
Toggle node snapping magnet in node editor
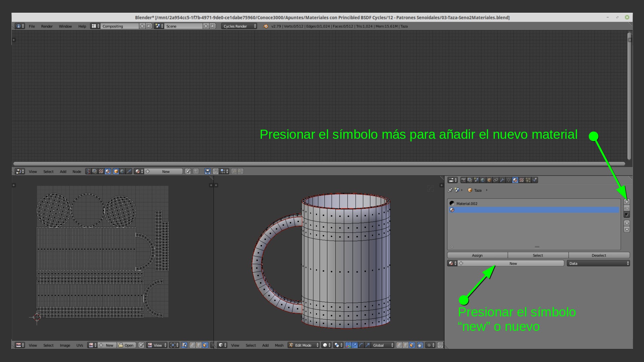point(216,171)
